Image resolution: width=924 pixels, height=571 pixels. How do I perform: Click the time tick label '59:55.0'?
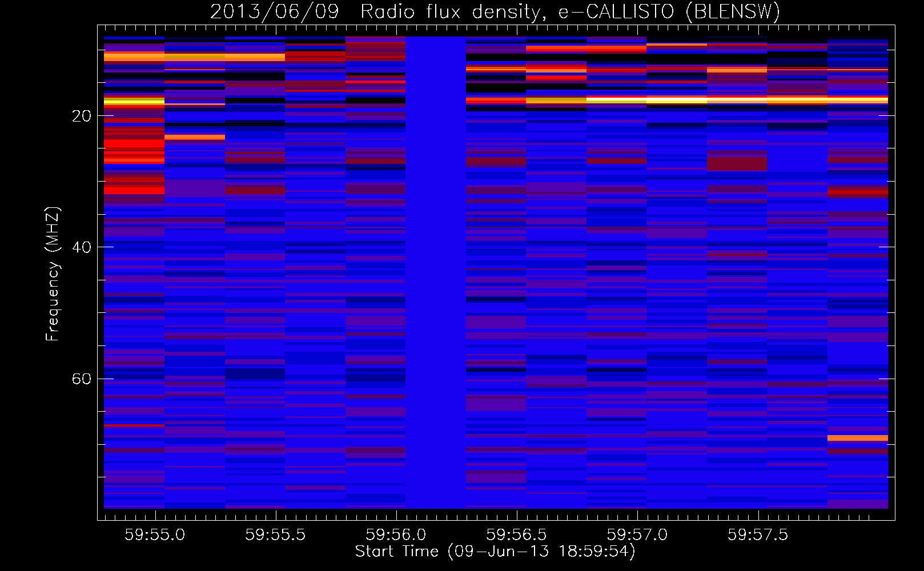click(x=155, y=535)
